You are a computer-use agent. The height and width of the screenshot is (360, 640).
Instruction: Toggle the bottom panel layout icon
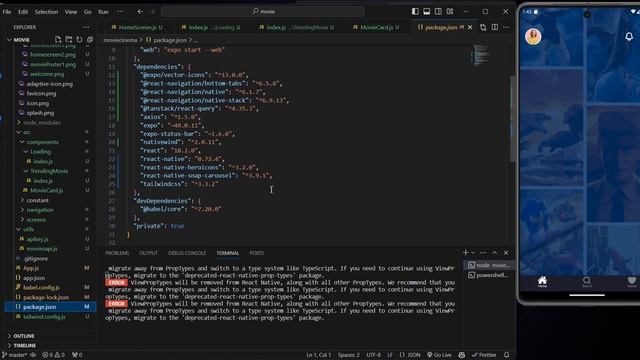click(x=427, y=11)
